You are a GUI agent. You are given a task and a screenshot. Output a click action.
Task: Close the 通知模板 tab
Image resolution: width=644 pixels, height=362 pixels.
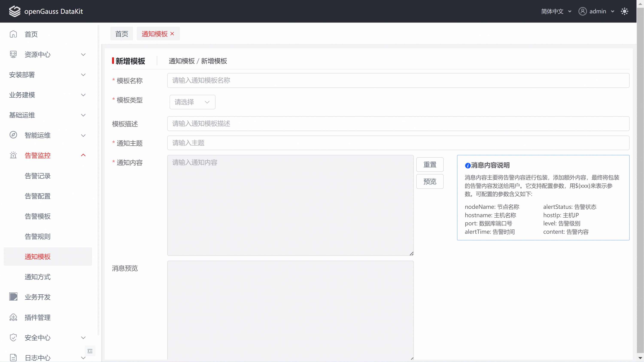click(x=172, y=34)
